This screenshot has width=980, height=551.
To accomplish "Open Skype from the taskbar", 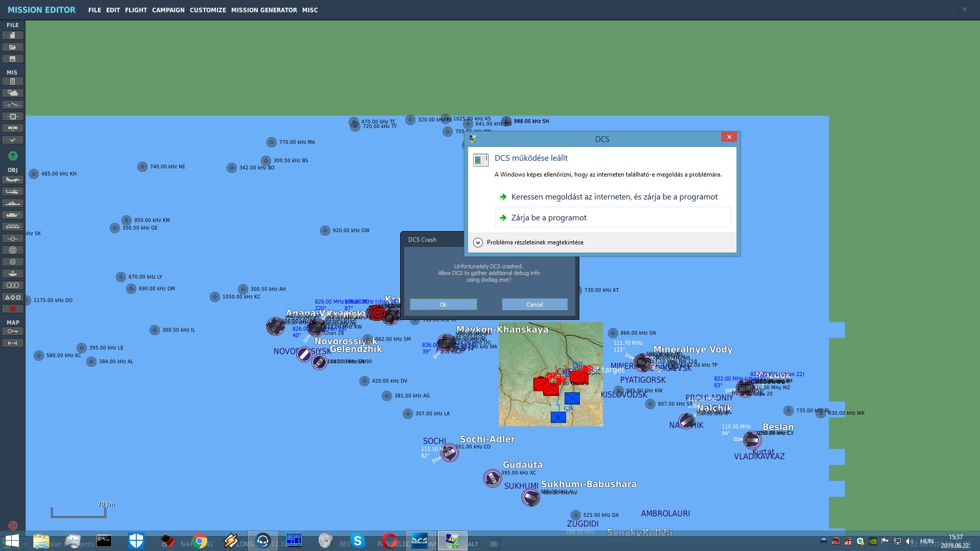I will [x=358, y=541].
